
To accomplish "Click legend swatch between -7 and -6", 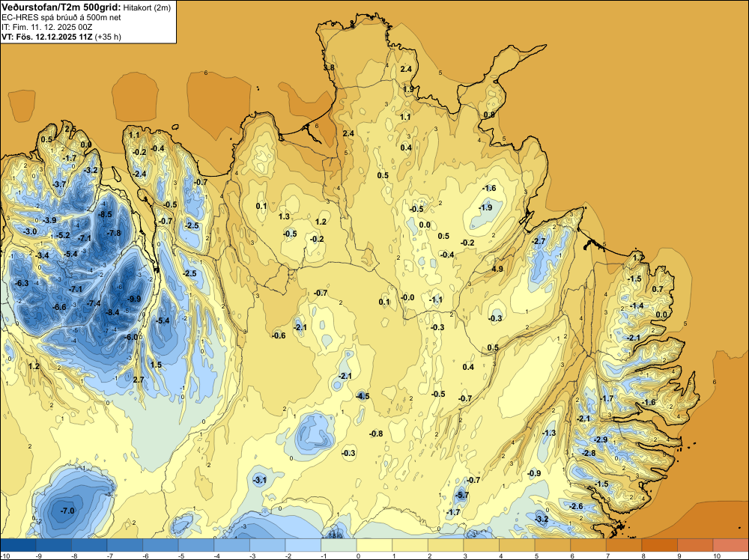I will 124,545.
